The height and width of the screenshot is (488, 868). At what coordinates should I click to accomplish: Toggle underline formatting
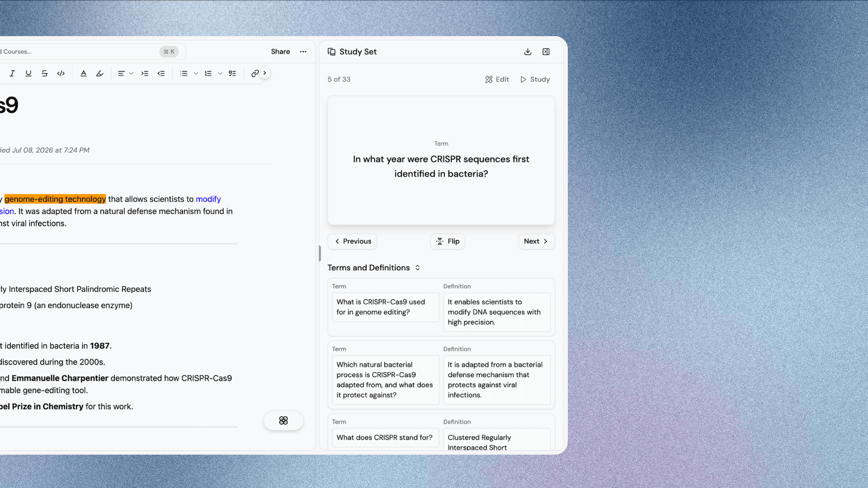[28, 73]
